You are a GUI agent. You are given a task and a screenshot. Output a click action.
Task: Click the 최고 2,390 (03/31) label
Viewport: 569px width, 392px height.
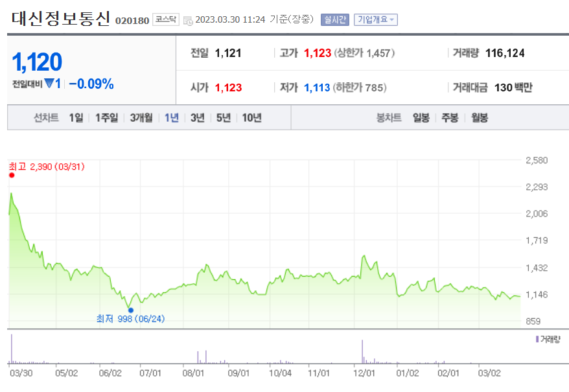[47, 167]
